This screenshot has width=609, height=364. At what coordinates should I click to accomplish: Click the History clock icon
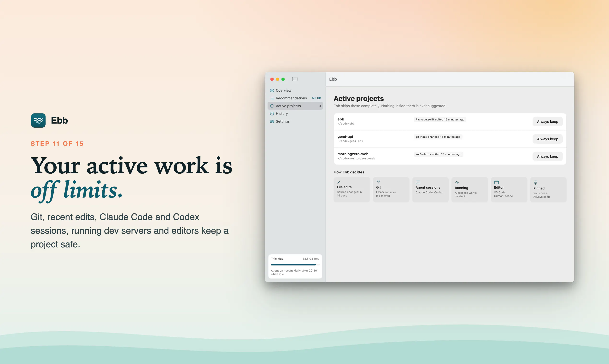point(272,114)
